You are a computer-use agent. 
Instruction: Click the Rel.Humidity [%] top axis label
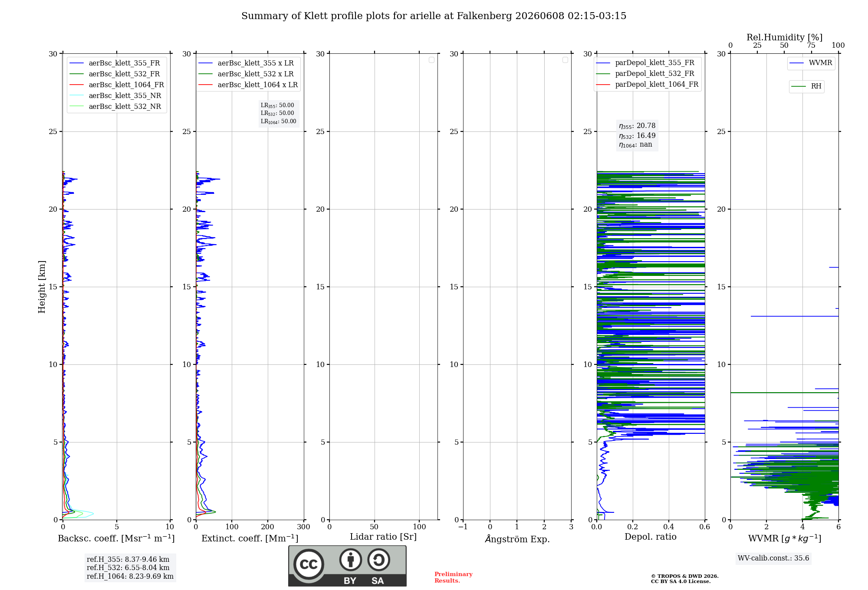point(784,37)
